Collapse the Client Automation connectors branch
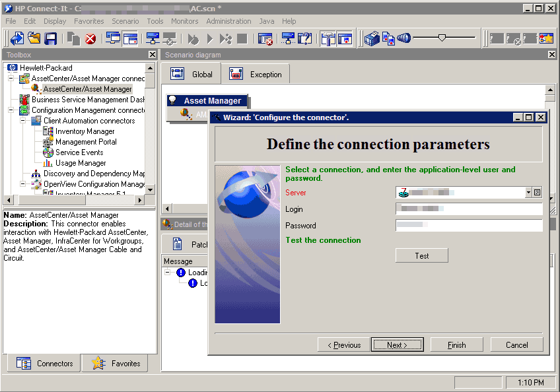The height and width of the screenshot is (392, 560). [23, 120]
